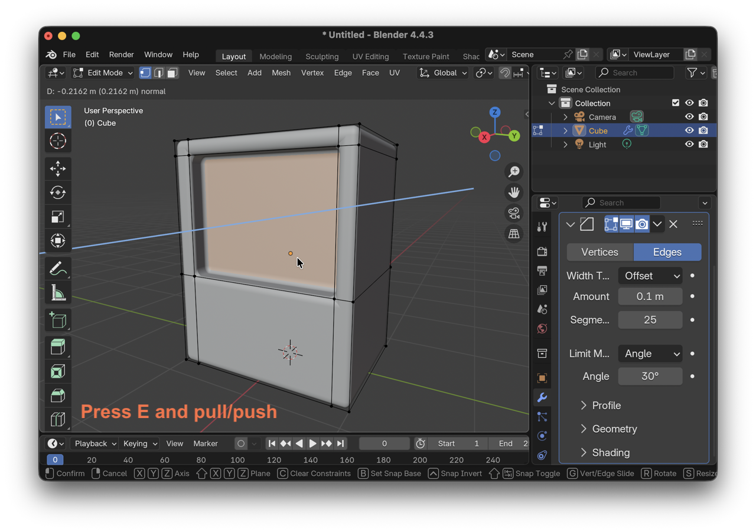Switch to the Modeling workspace tab
The image size is (756, 532).
point(275,56)
